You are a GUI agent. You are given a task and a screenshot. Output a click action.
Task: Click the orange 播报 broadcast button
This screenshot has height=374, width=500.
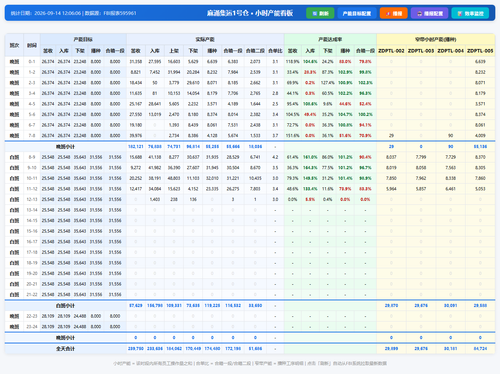[394, 13]
